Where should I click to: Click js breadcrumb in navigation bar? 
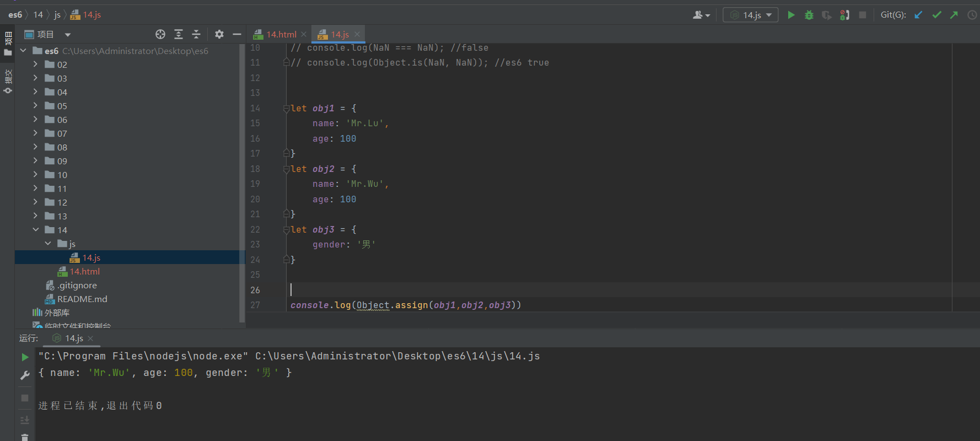(57, 14)
